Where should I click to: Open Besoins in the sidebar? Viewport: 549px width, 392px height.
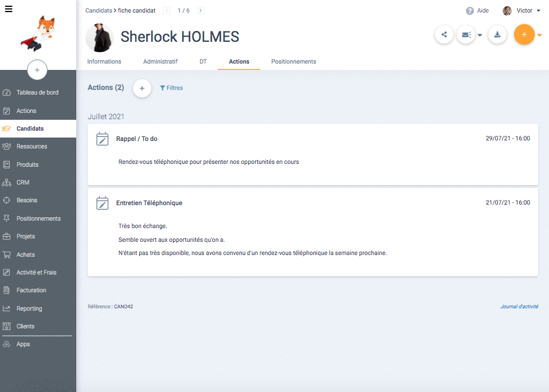point(38,200)
